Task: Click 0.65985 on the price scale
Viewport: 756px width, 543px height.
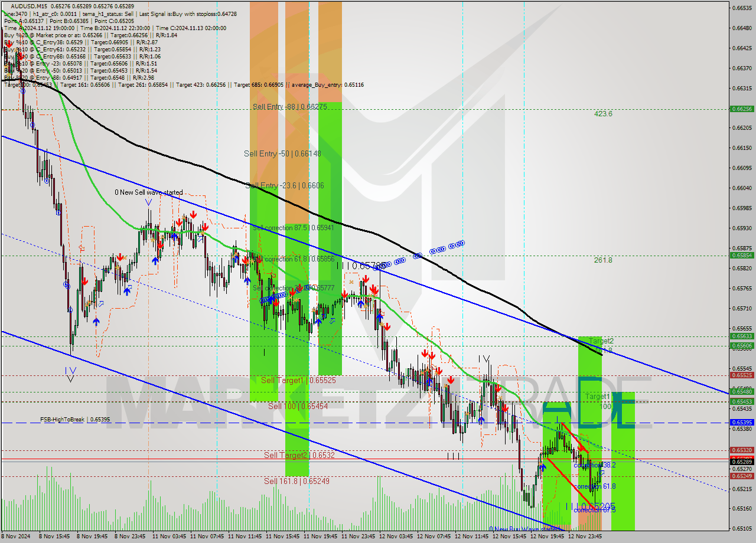Action: [741, 208]
